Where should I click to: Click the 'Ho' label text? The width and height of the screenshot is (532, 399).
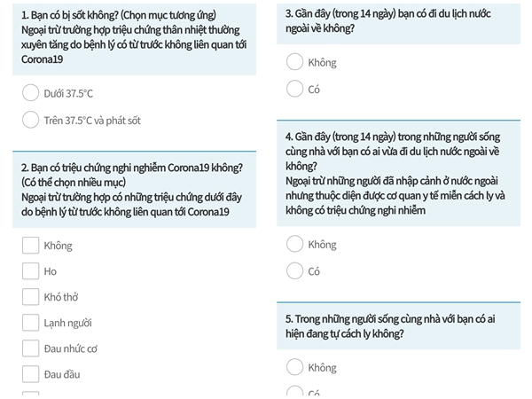(x=51, y=271)
